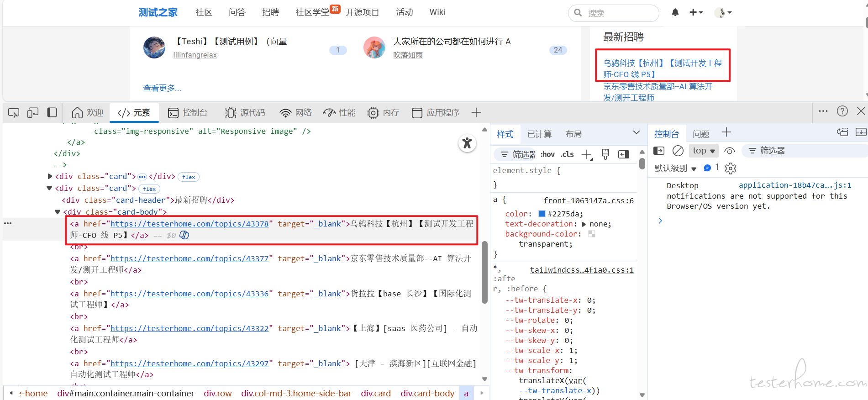The height and width of the screenshot is (400, 868).
Task: Switch to the 网络 network tab
Action: tap(296, 113)
